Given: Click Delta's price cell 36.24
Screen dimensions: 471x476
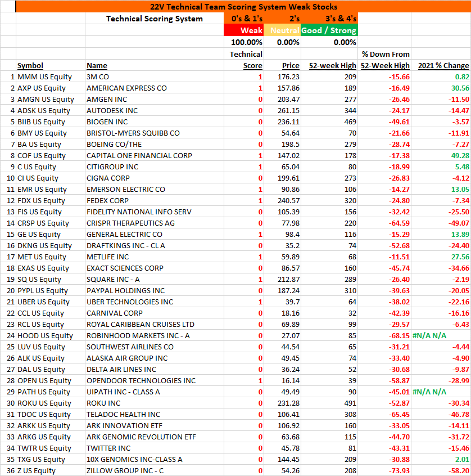Looking at the screenshot, I should (x=282, y=369).
